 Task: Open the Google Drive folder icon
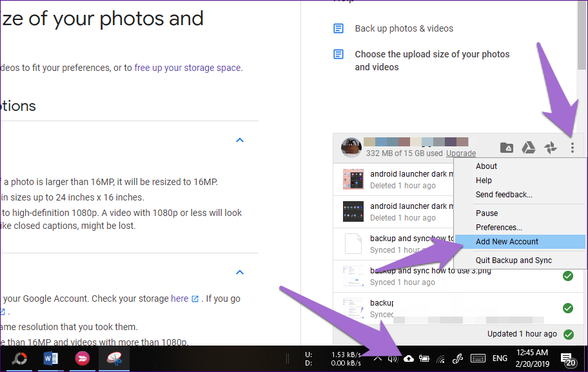click(x=507, y=148)
